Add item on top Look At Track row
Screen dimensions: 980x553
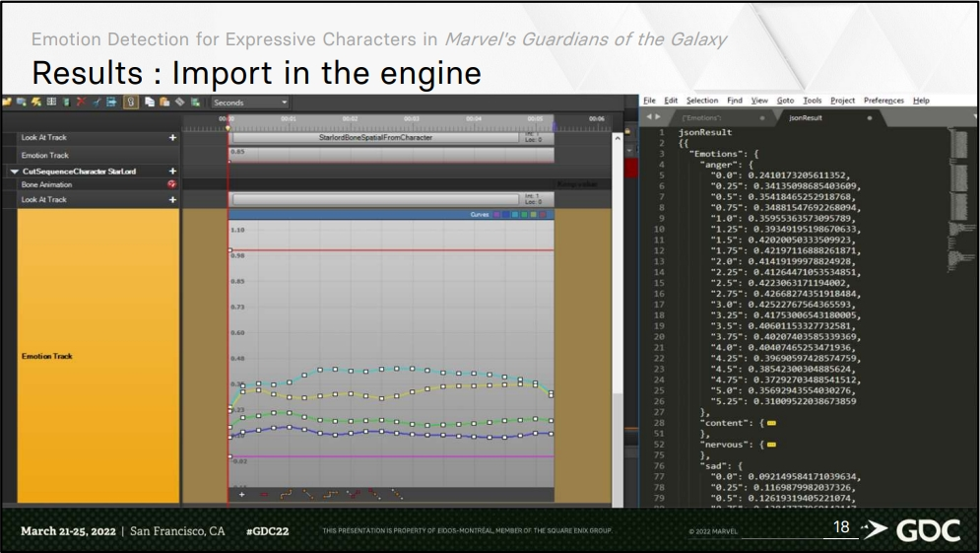[x=172, y=138]
